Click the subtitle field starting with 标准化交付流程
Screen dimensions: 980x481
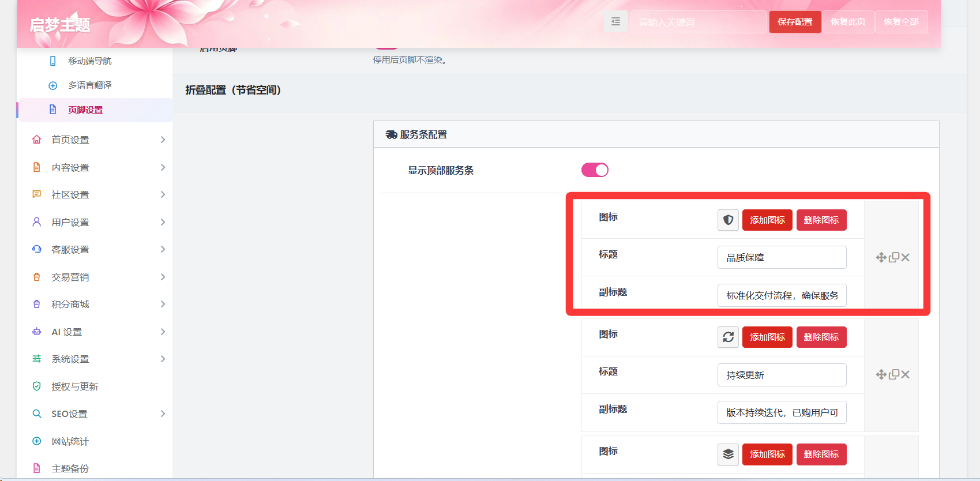782,295
